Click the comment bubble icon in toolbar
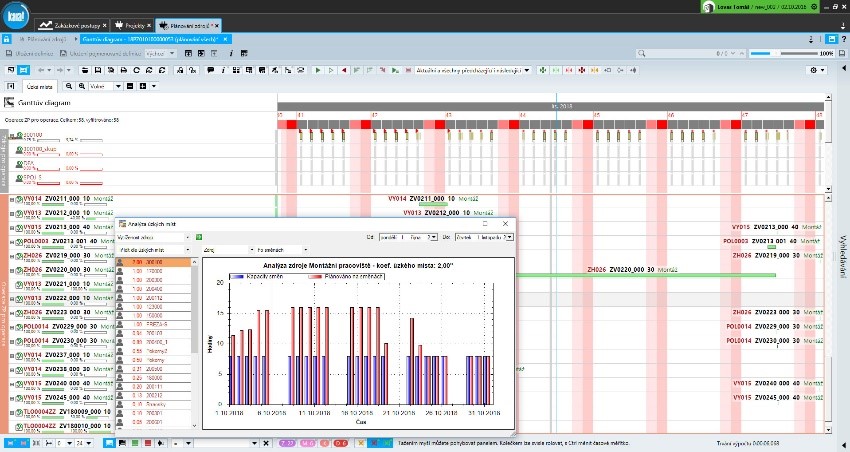The image size is (850, 452). point(210,70)
